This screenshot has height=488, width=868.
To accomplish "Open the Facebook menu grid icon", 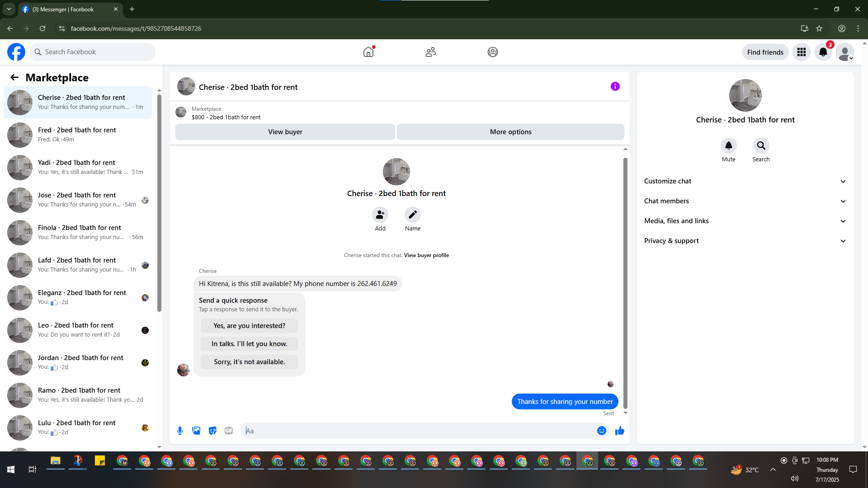I will click(x=802, y=52).
